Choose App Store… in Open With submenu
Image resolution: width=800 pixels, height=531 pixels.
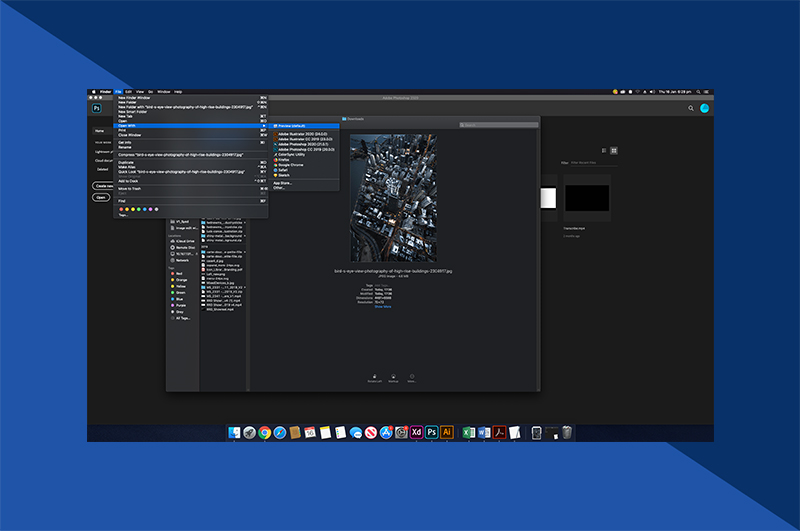(304, 183)
